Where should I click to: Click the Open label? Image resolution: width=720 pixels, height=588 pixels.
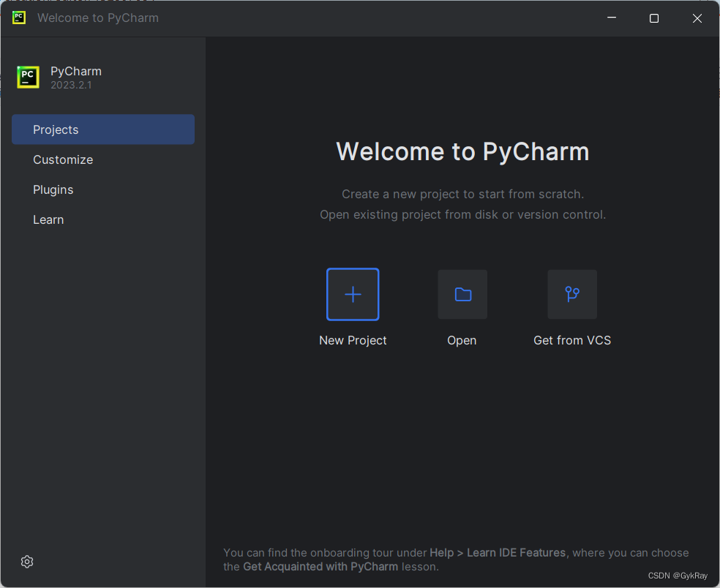[462, 341]
